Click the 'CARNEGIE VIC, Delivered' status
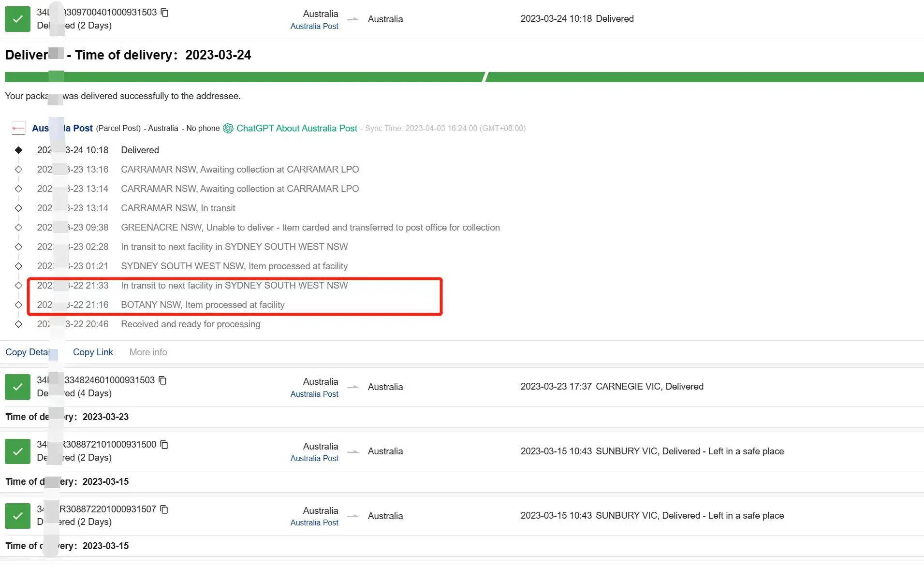This screenshot has width=924, height=566. 649,387
